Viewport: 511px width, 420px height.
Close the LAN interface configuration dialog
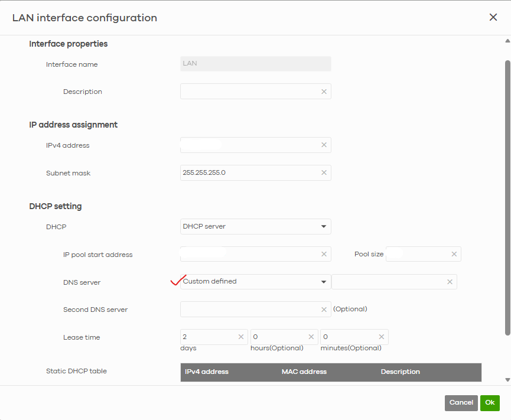coord(493,18)
